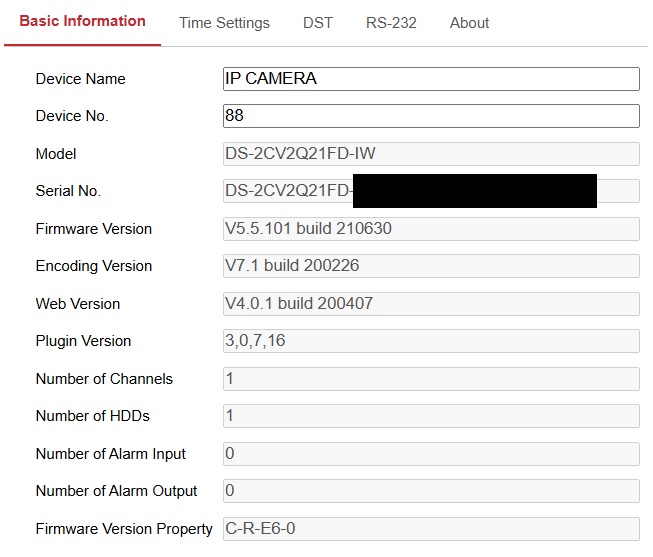Click the Number of HDDs value field
Screen dimensions: 653x557
click(431, 416)
